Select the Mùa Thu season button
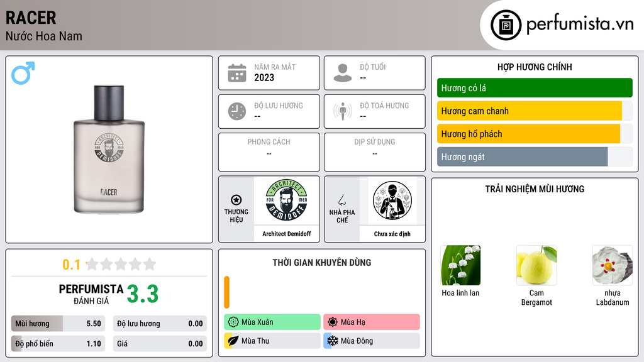This screenshot has height=362, width=644. (272, 341)
